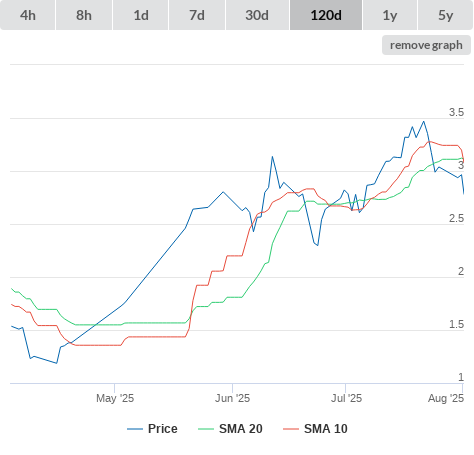
Task: Show the 5y time range
Action: click(446, 15)
